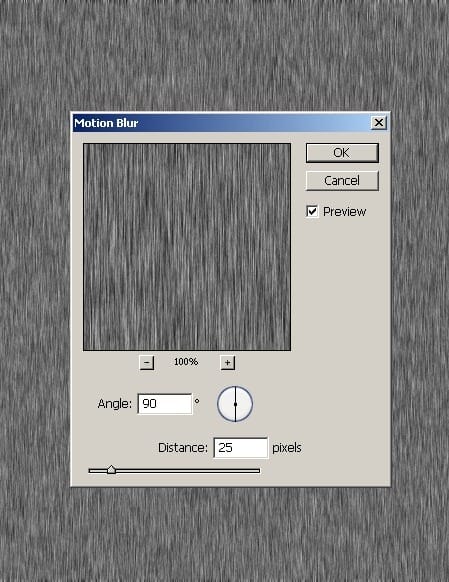
Task: Click the Distance label
Action: (x=183, y=448)
